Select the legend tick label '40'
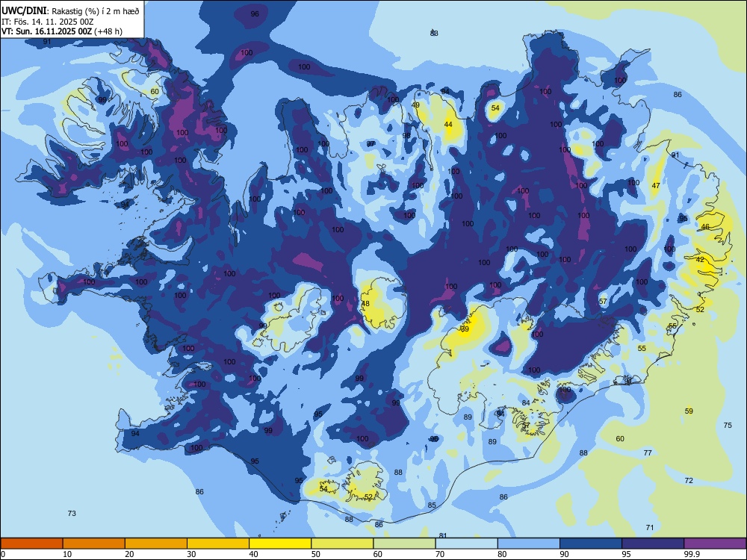Screen dimensions: 747x560 point(254,554)
